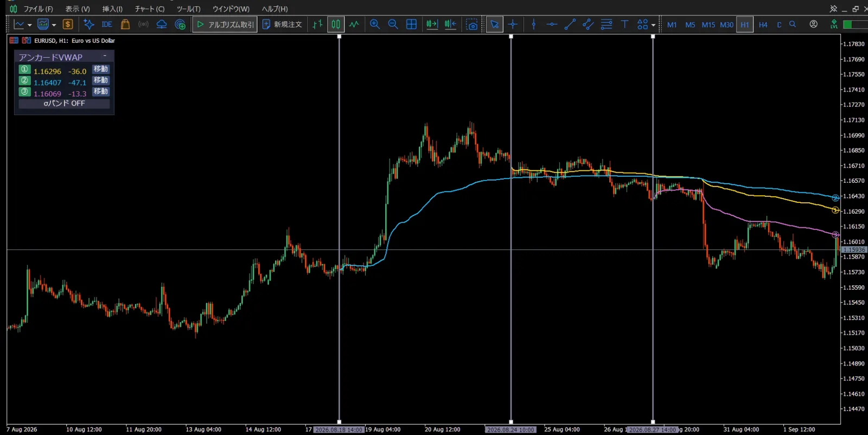Toggle the σバンド OFF switch

point(64,104)
